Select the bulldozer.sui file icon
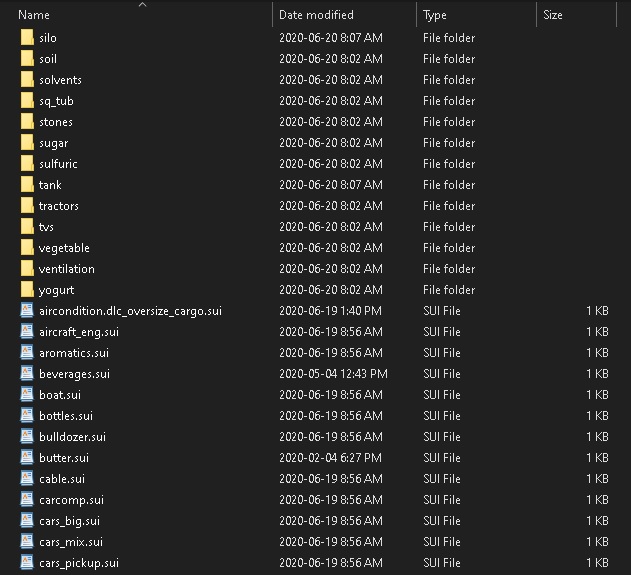The image size is (631, 575). [x=27, y=437]
